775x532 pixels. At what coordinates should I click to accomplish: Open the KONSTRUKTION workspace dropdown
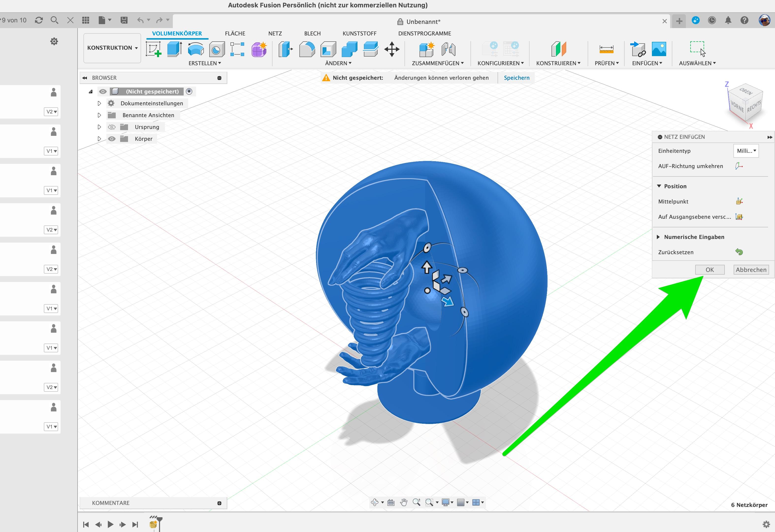point(112,48)
